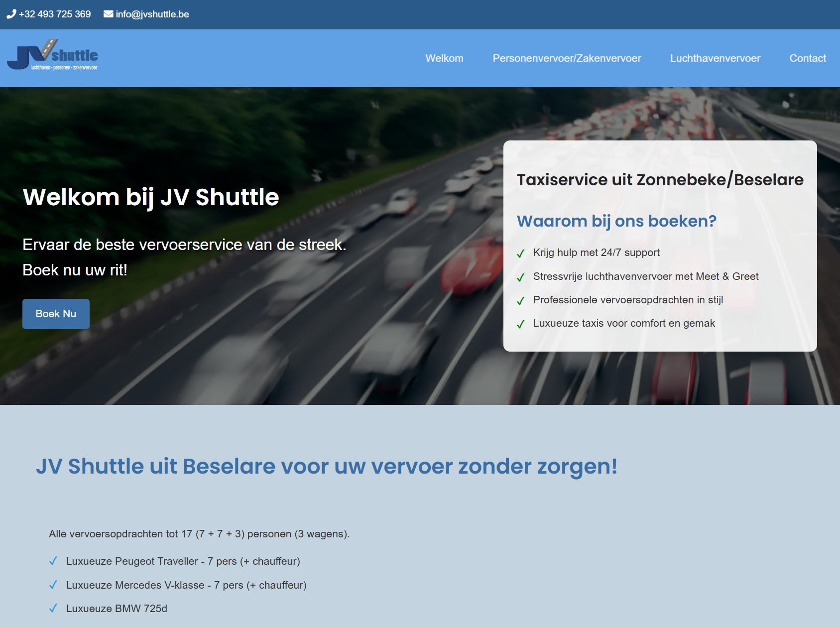Click the JV Shuttle logo
The height and width of the screenshot is (628, 840).
[52, 56]
